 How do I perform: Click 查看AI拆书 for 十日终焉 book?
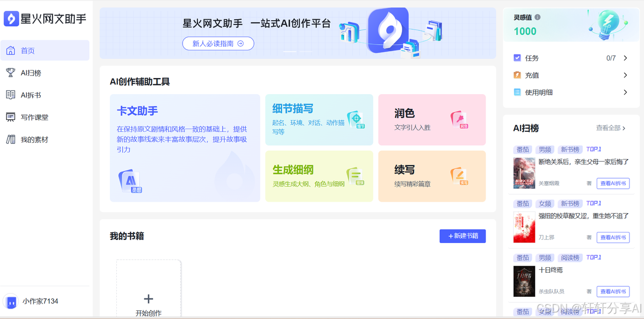click(613, 291)
